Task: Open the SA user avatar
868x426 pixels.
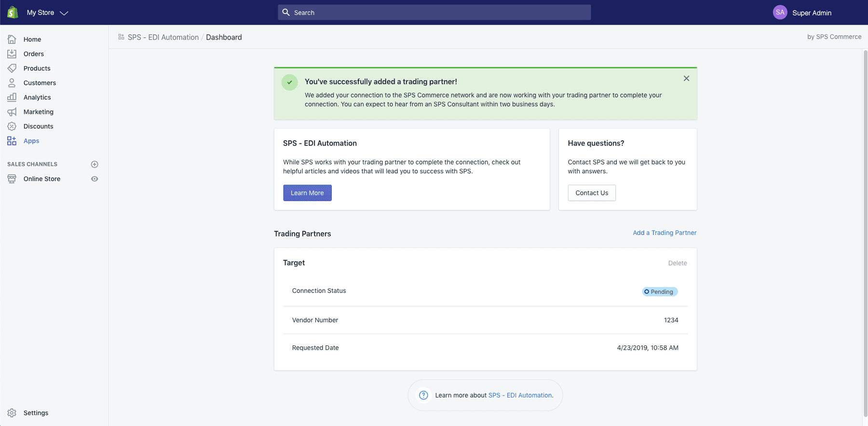Action: [x=780, y=13]
